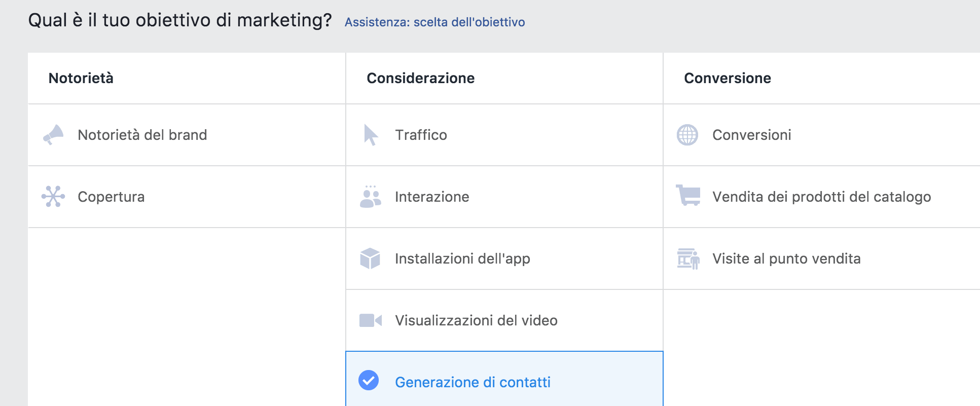Choose the Copertura objective label
The width and height of the screenshot is (980, 406).
click(x=111, y=197)
